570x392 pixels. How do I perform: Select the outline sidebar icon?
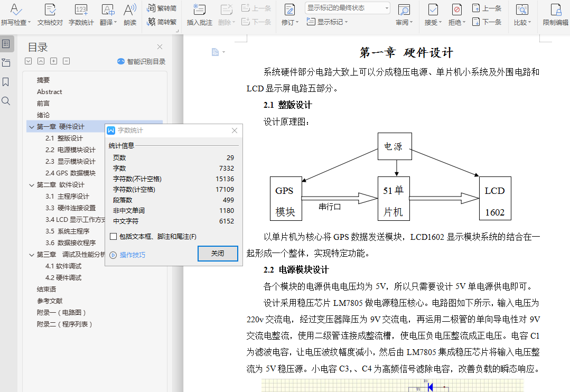pyautogui.click(x=6, y=44)
